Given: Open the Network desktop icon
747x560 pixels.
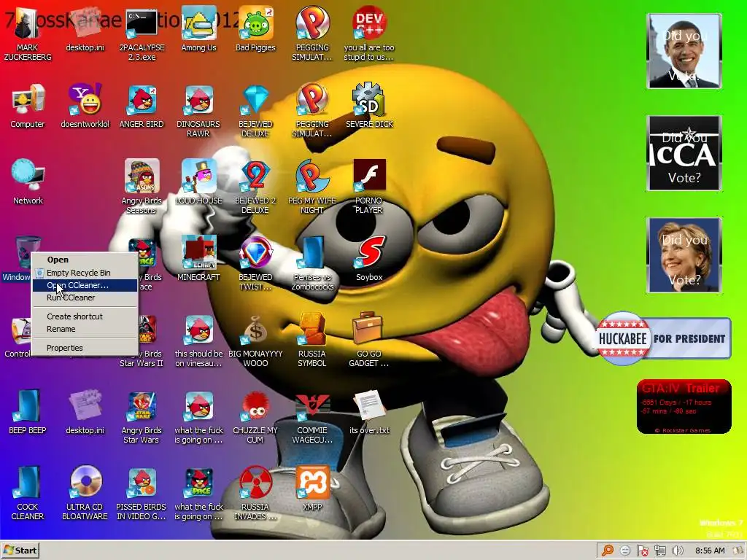Looking at the screenshot, I should (x=28, y=182).
